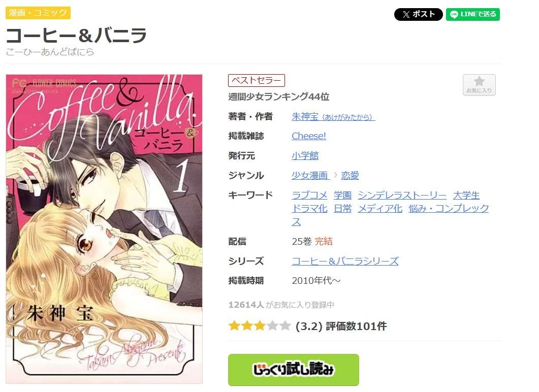This screenshot has width=539, height=392.
Task: Click the シンデレラストーリー keyword
Action: click(x=402, y=195)
